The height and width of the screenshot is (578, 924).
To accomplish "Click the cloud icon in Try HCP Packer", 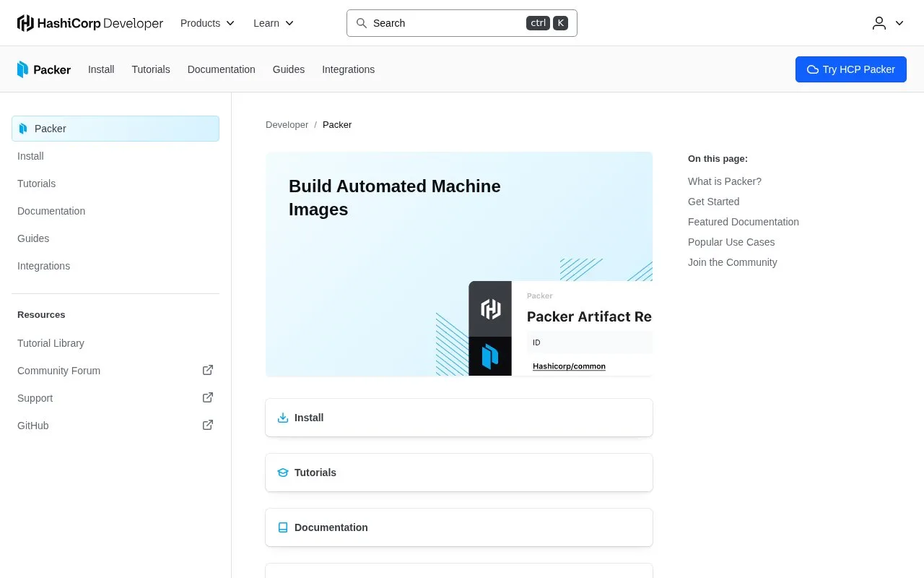I will pos(813,69).
